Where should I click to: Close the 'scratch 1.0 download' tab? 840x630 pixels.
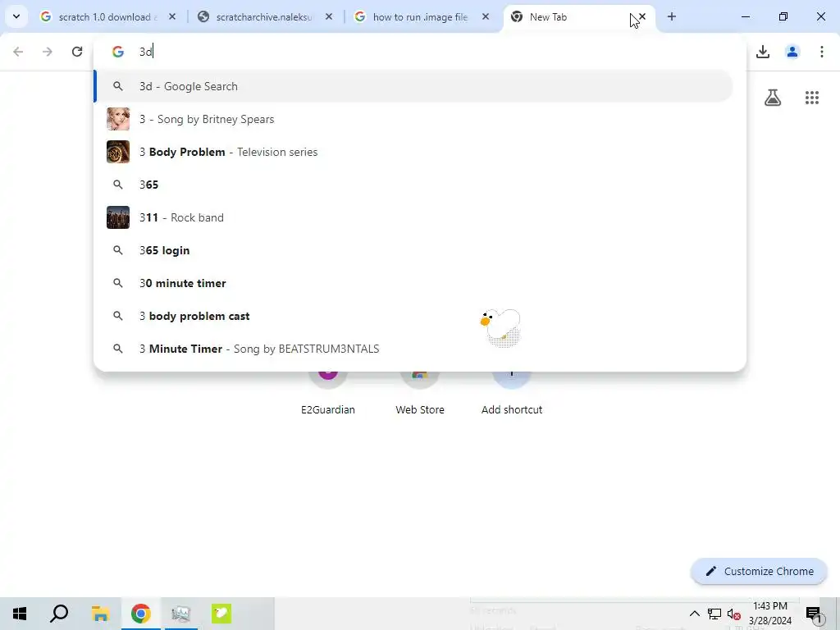click(172, 16)
